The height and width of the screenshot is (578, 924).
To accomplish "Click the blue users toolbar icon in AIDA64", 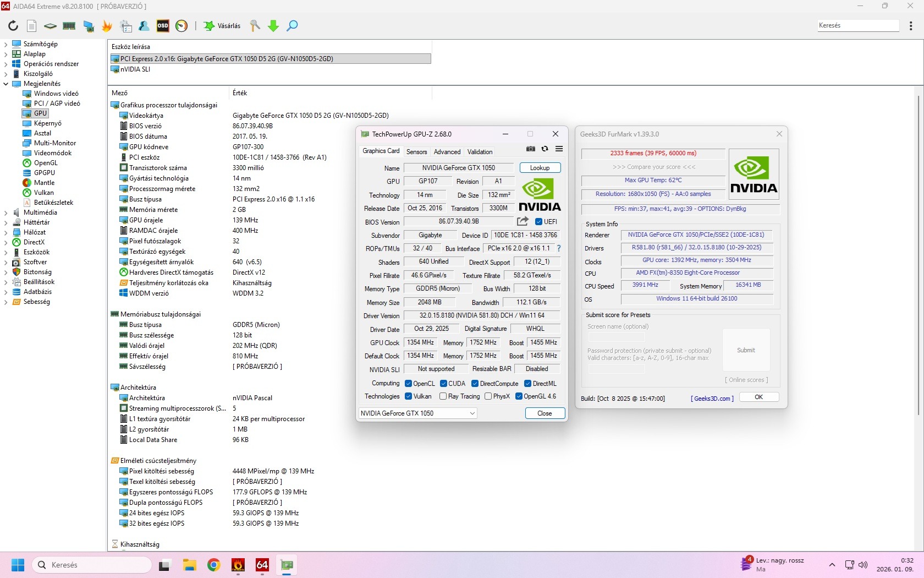I will (x=144, y=26).
